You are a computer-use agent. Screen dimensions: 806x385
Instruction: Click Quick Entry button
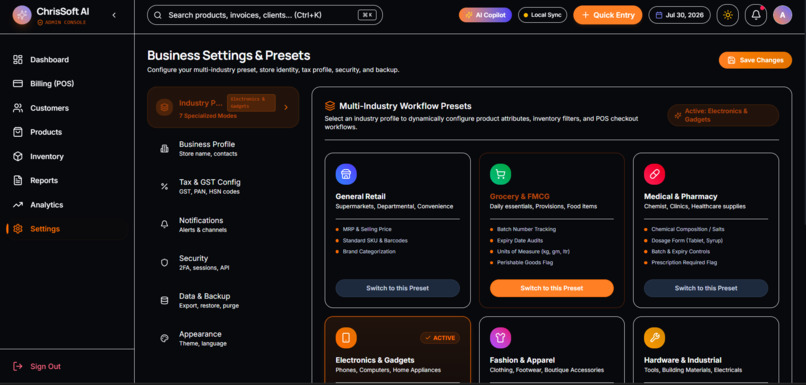[x=608, y=15]
